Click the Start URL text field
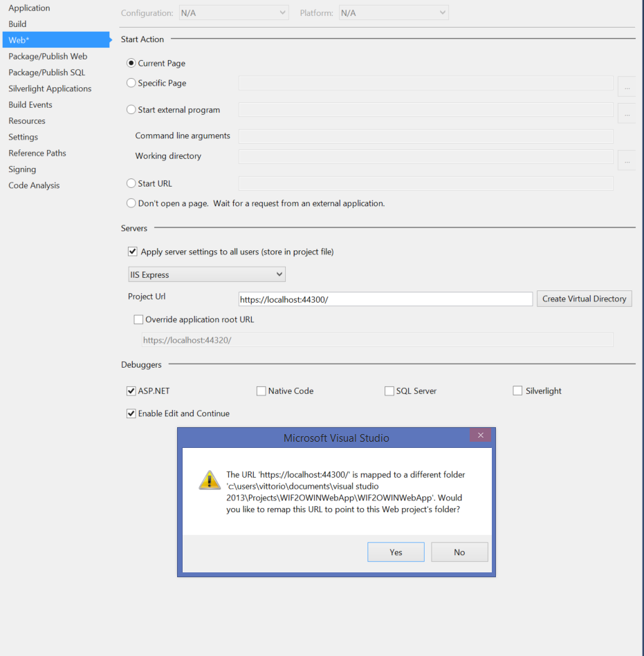This screenshot has width=644, height=656. [x=426, y=183]
